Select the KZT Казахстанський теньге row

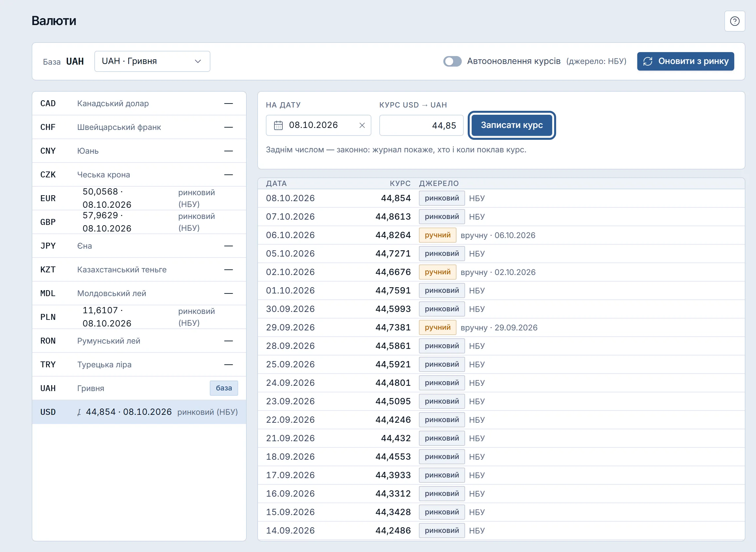(x=139, y=270)
